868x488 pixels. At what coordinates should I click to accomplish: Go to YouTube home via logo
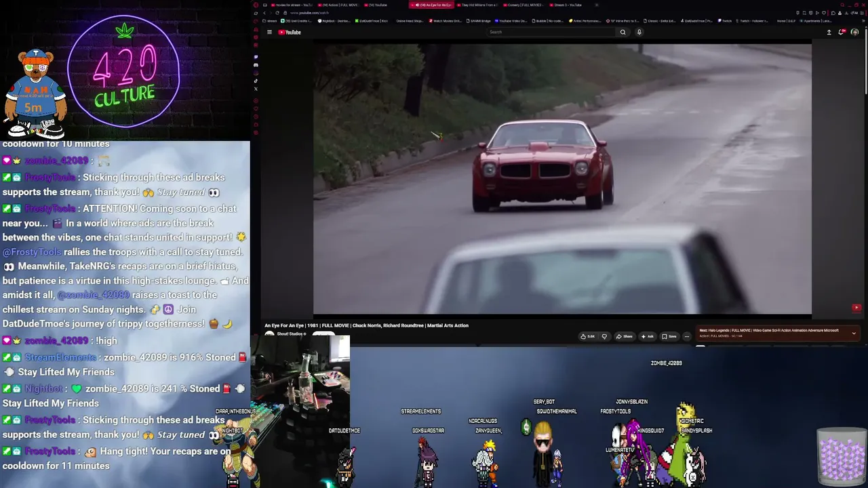[290, 32]
